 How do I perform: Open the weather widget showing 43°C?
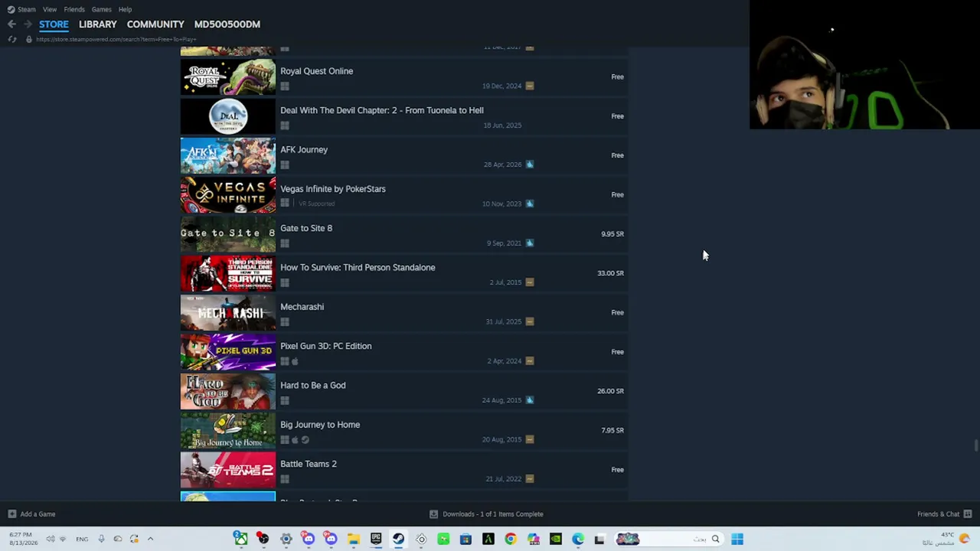(x=947, y=539)
